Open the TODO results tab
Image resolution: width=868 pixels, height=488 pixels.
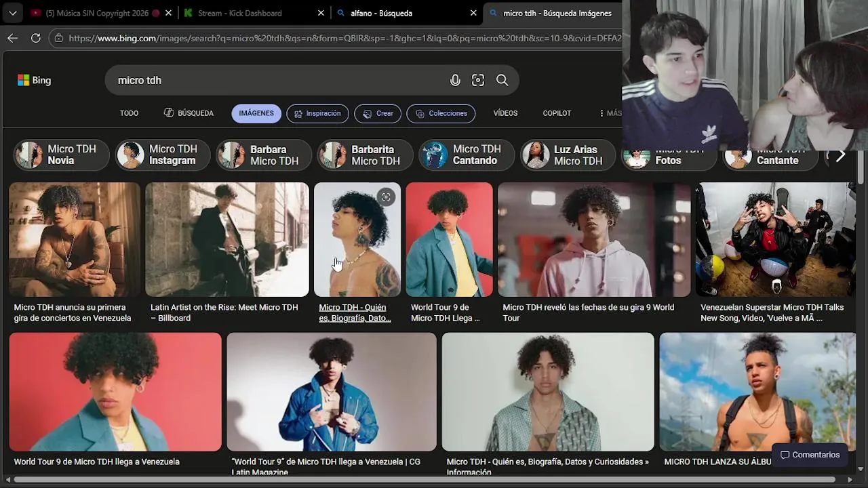point(129,113)
